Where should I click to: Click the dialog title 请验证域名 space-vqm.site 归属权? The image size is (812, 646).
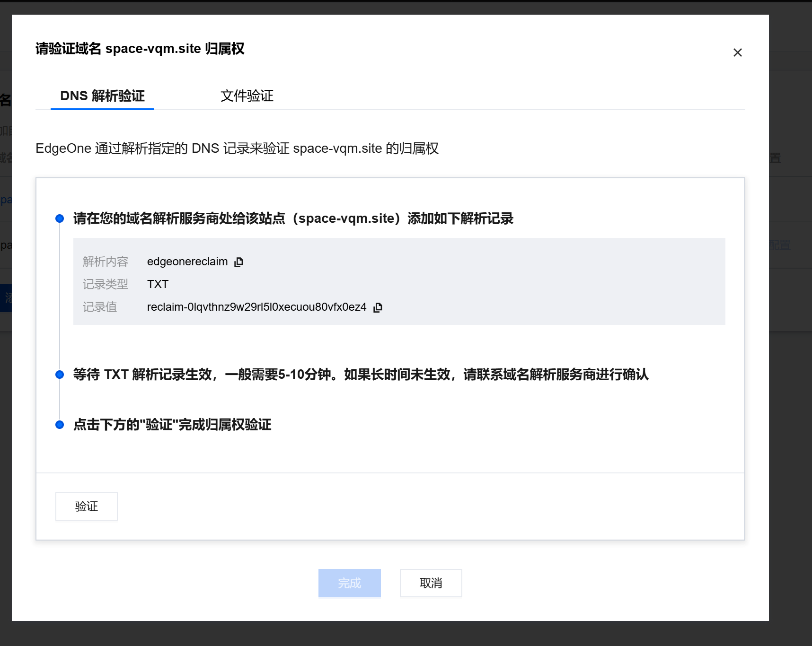[140, 49]
